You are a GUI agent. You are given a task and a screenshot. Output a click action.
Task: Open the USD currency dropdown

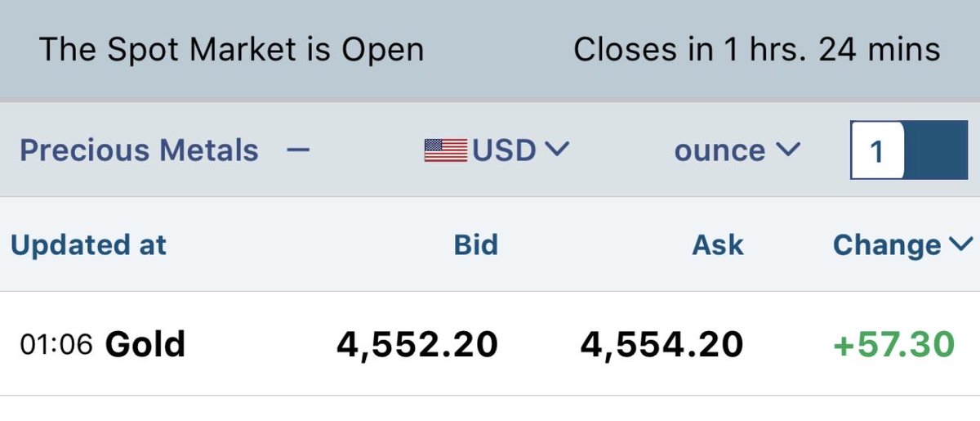click(496, 150)
